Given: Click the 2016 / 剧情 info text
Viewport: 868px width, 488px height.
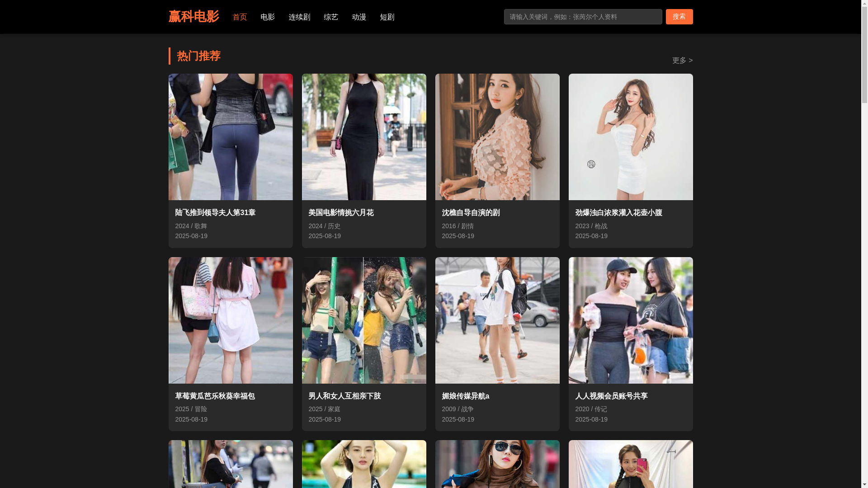Looking at the screenshot, I should (458, 226).
